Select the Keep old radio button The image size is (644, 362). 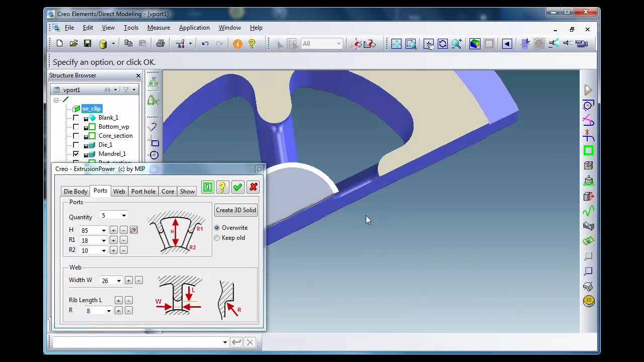click(217, 238)
